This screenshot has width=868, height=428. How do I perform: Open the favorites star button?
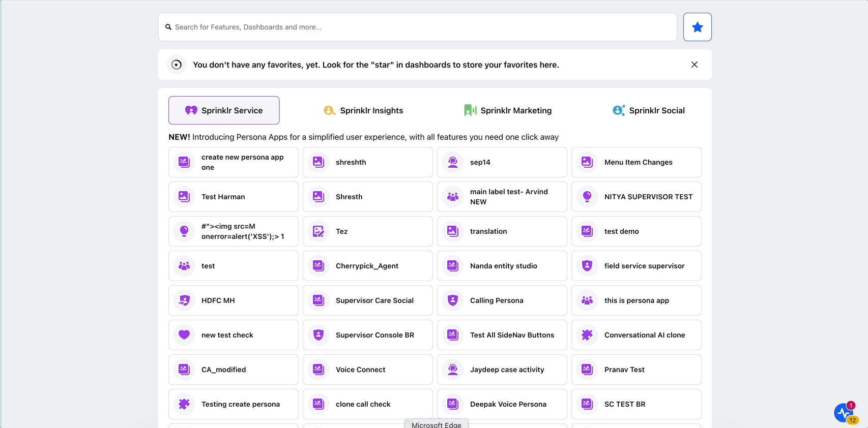697,27
